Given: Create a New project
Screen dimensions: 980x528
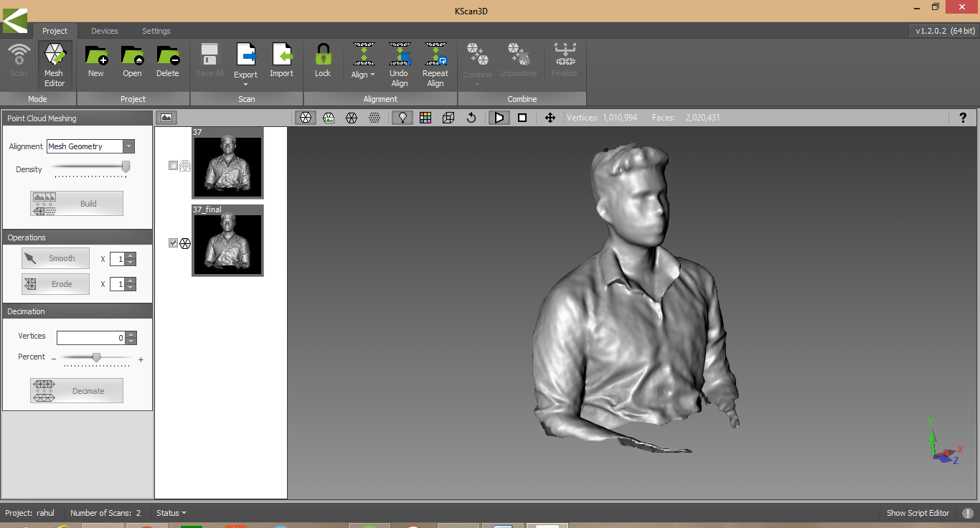Looking at the screenshot, I should [x=95, y=60].
